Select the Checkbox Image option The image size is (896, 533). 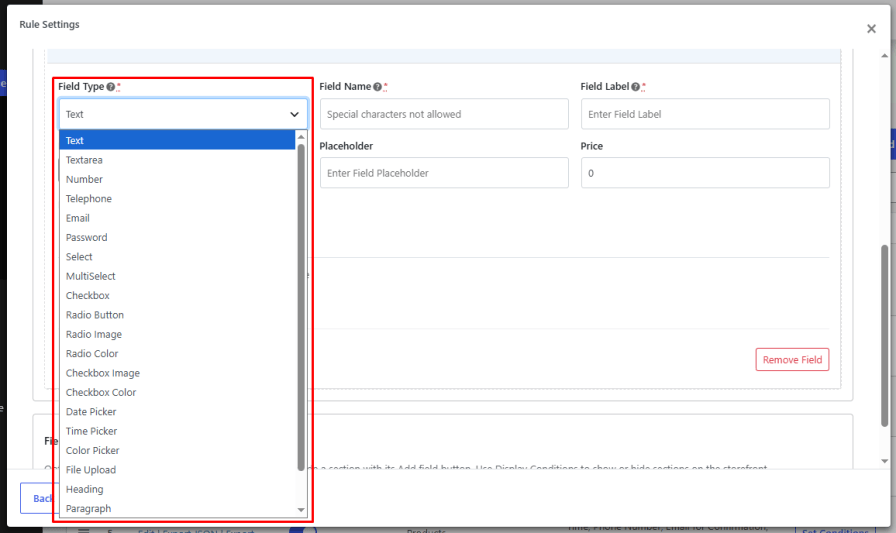click(x=177, y=374)
